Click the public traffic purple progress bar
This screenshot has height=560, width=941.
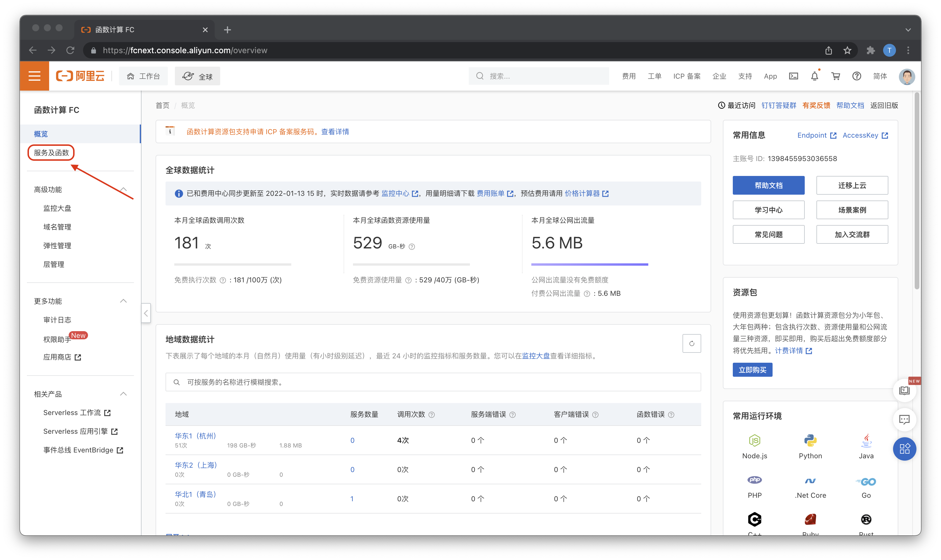coord(590,265)
